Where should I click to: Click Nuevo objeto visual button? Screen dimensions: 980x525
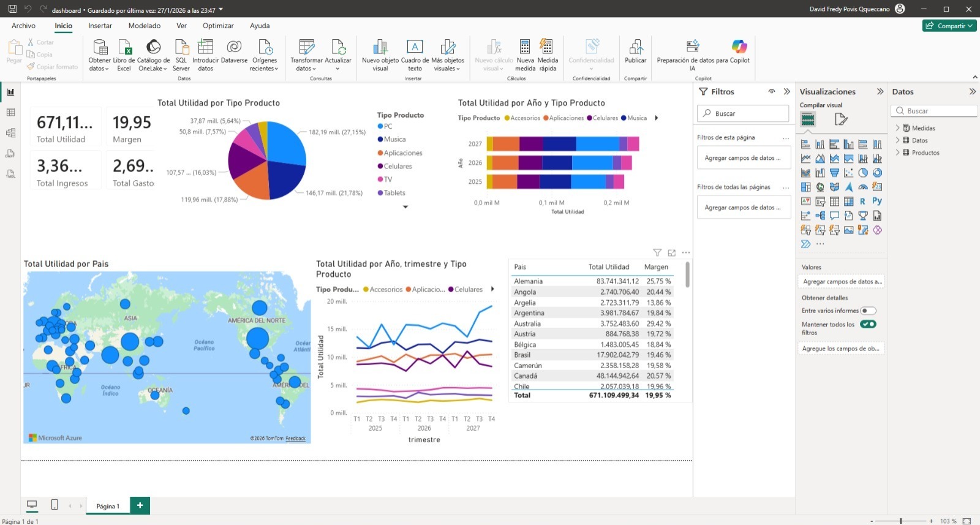pos(380,55)
